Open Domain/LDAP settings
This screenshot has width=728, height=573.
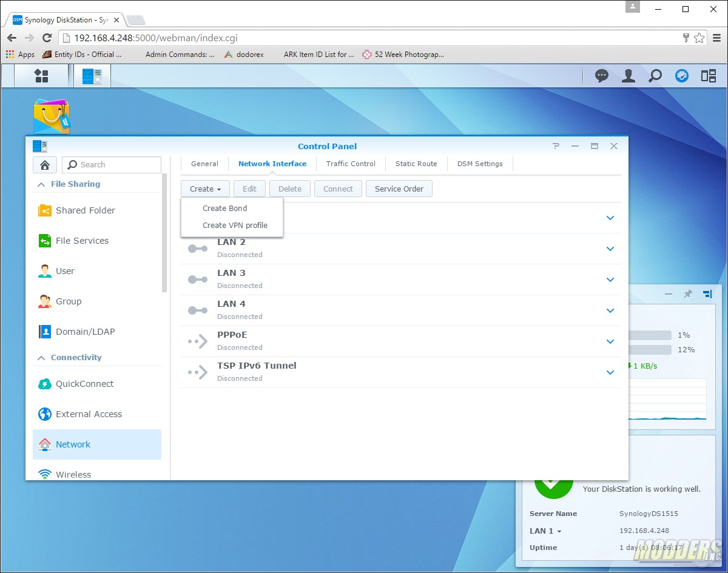(97, 332)
